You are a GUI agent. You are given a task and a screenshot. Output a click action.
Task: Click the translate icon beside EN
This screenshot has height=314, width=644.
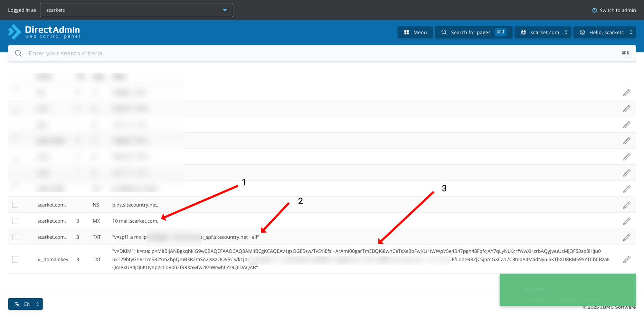(17, 304)
